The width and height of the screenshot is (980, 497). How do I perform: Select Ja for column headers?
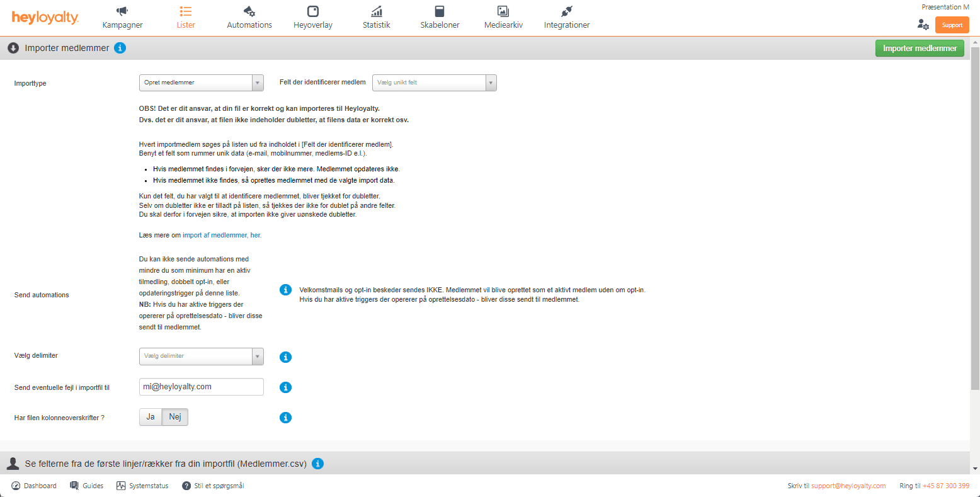tap(151, 417)
